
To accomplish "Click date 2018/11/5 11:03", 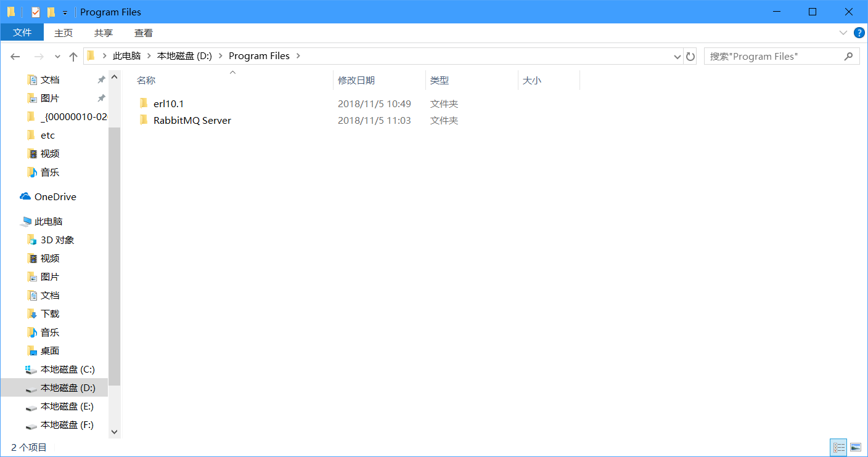I will [x=374, y=120].
